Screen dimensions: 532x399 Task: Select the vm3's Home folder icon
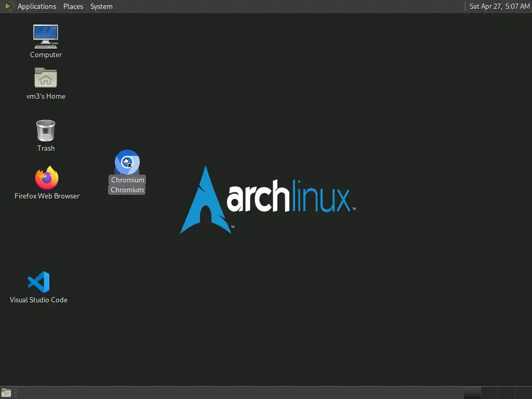tap(46, 78)
